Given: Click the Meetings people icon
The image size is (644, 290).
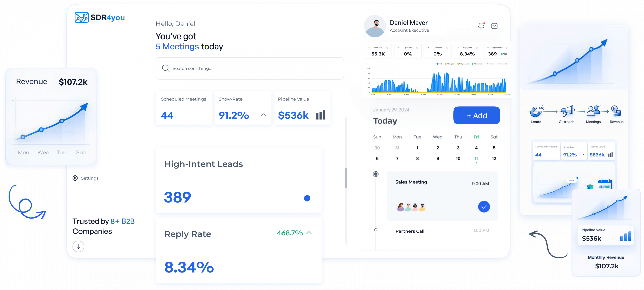Looking at the screenshot, I should [x=593, y=111].
